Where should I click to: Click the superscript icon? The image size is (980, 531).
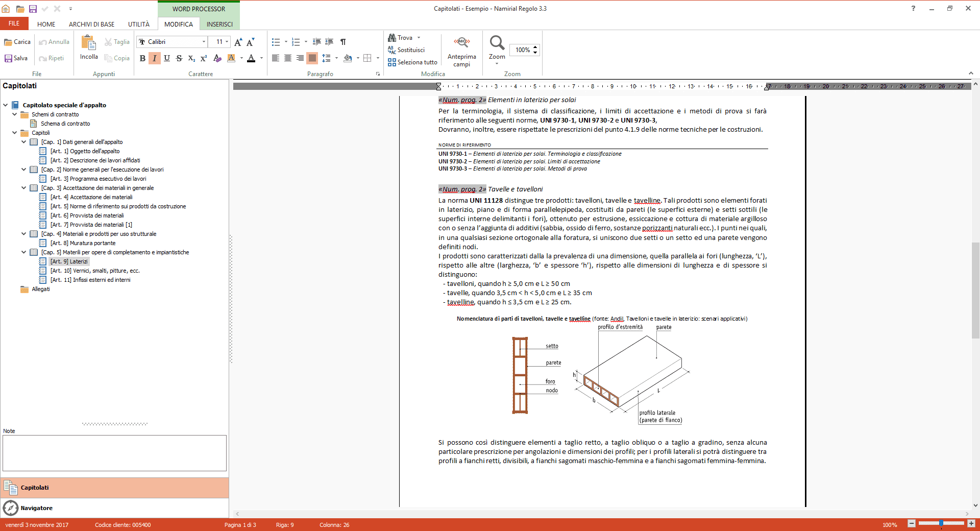point(204,58)
